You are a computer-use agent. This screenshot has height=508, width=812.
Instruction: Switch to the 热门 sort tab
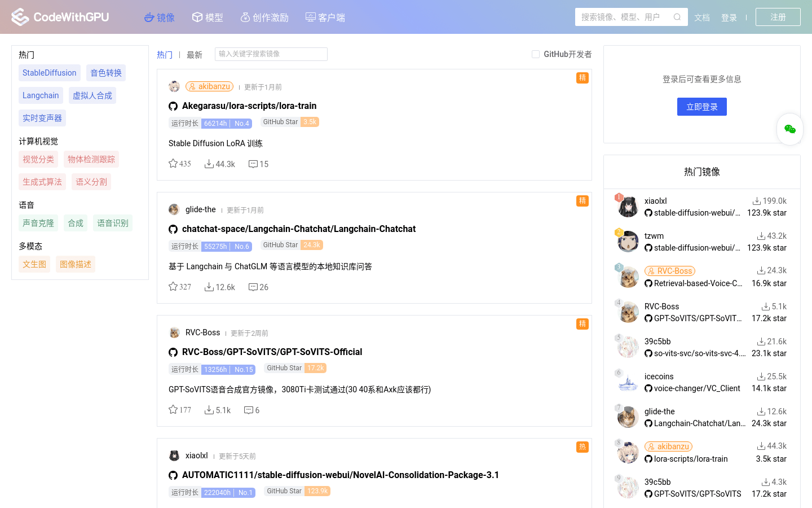[165, 55]
